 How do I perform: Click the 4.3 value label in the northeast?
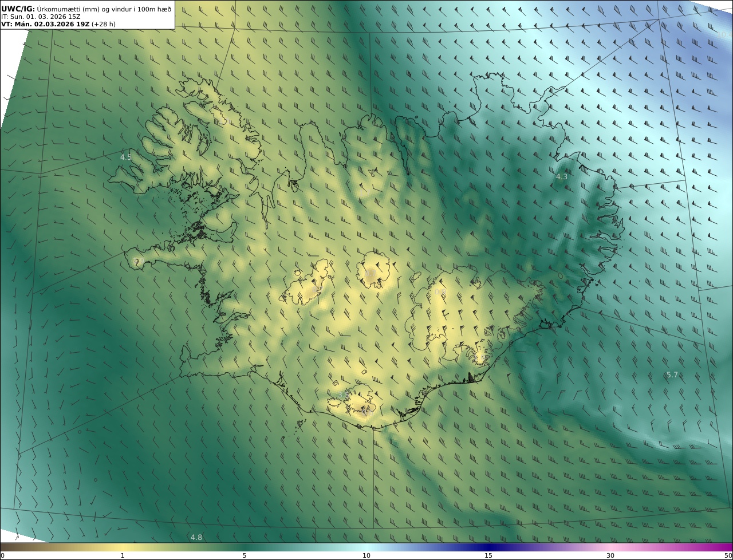click(x=562, y=177)
